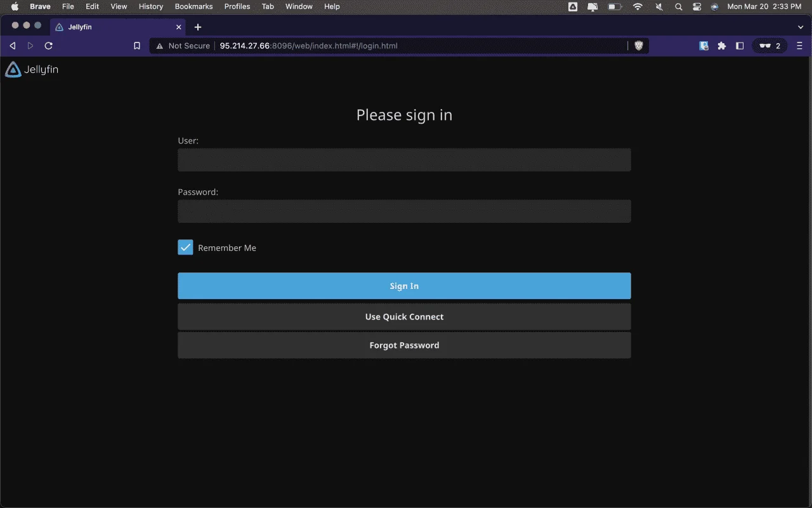The height and width of the screenshot is (508, 812).
Task: Open the Profiles menu
Action: click(x=237, y=6)
